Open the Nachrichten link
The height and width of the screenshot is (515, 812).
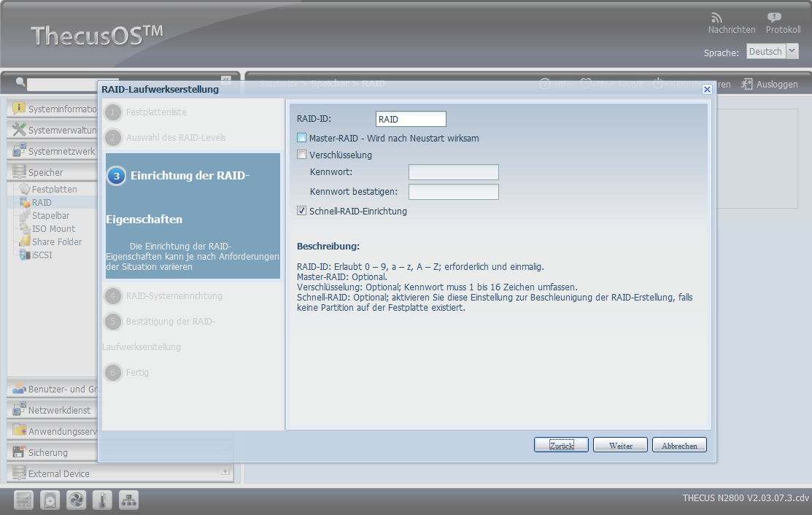[732, 30]
